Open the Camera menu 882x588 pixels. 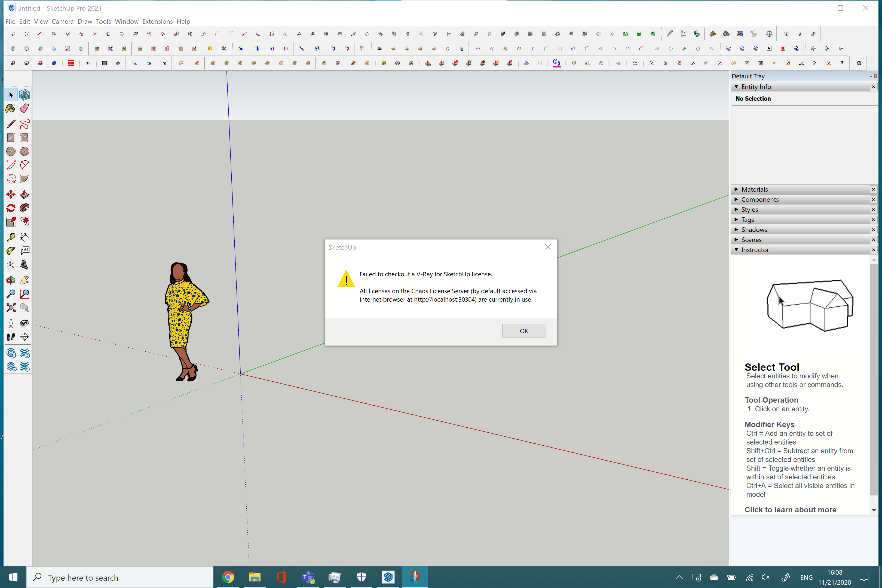pyautogui.click(x=63, y=22)
